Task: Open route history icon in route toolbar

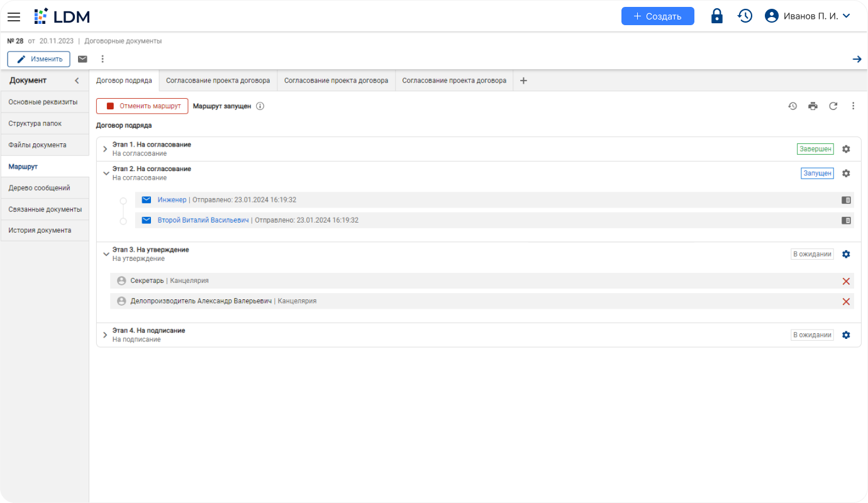Action: click(x=793, y=106)
